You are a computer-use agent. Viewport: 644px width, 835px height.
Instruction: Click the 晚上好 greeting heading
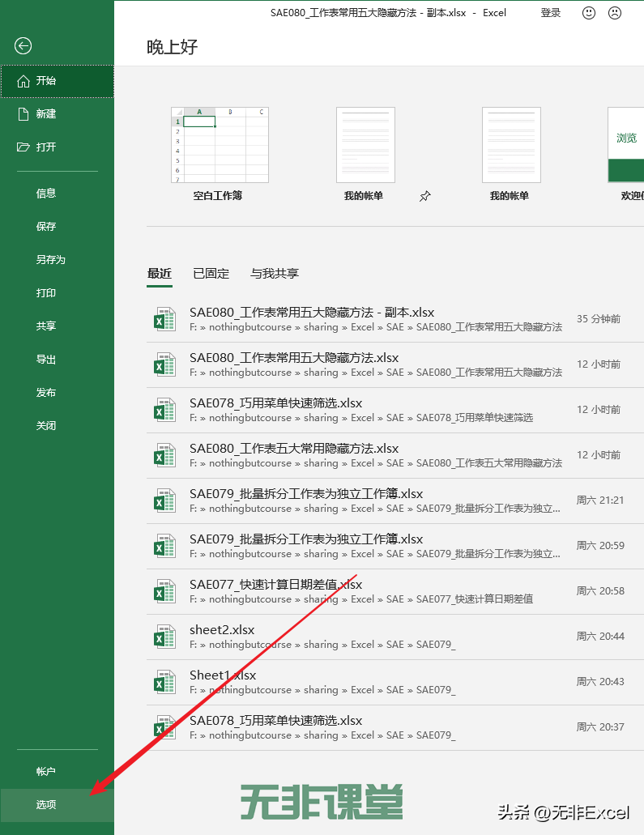[172, 47]
